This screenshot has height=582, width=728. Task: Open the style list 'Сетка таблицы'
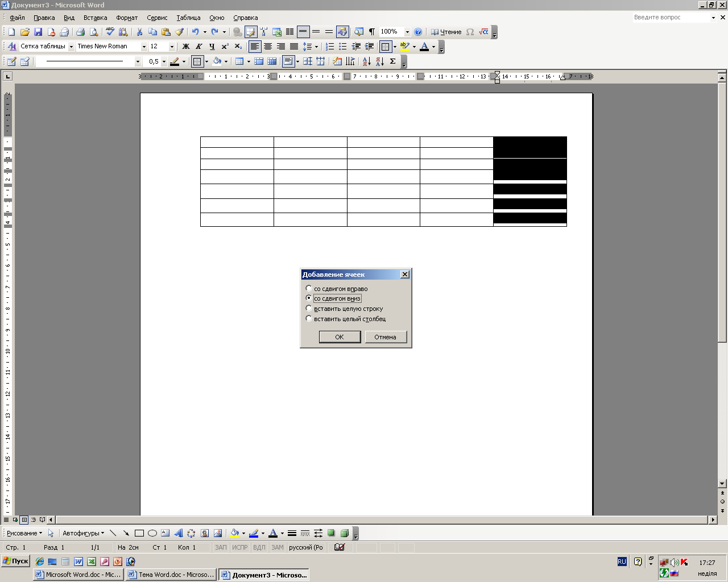click(x=71, y=47)
